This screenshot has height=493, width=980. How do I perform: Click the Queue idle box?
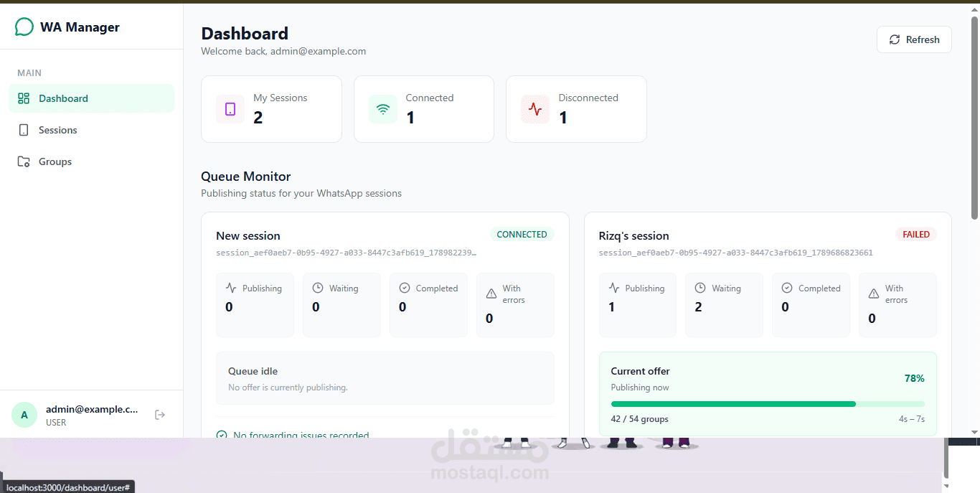[x=385, y=378]
